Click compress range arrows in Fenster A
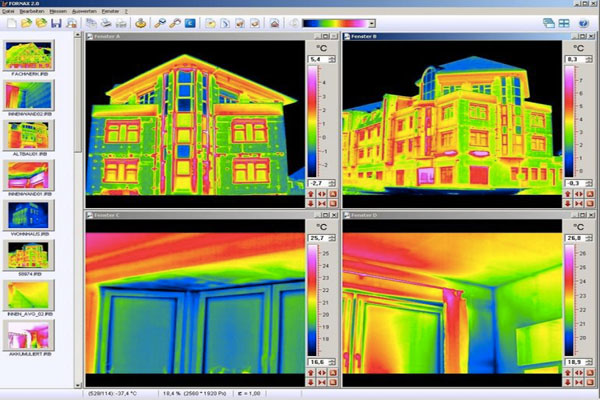The image size is (600, 400). point(322,203)
